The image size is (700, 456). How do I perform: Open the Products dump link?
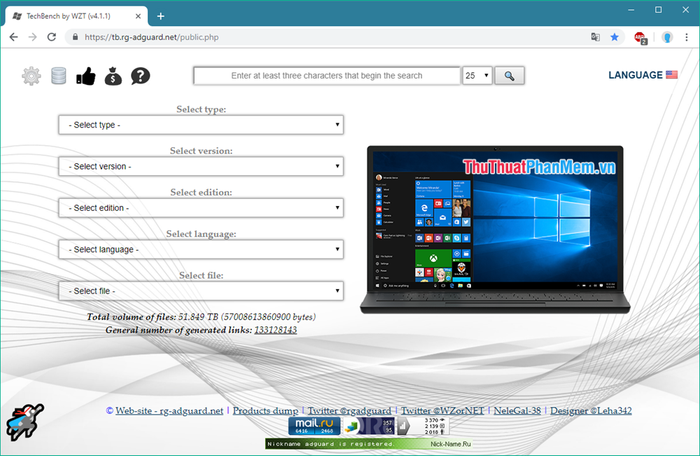coord(266,410)
